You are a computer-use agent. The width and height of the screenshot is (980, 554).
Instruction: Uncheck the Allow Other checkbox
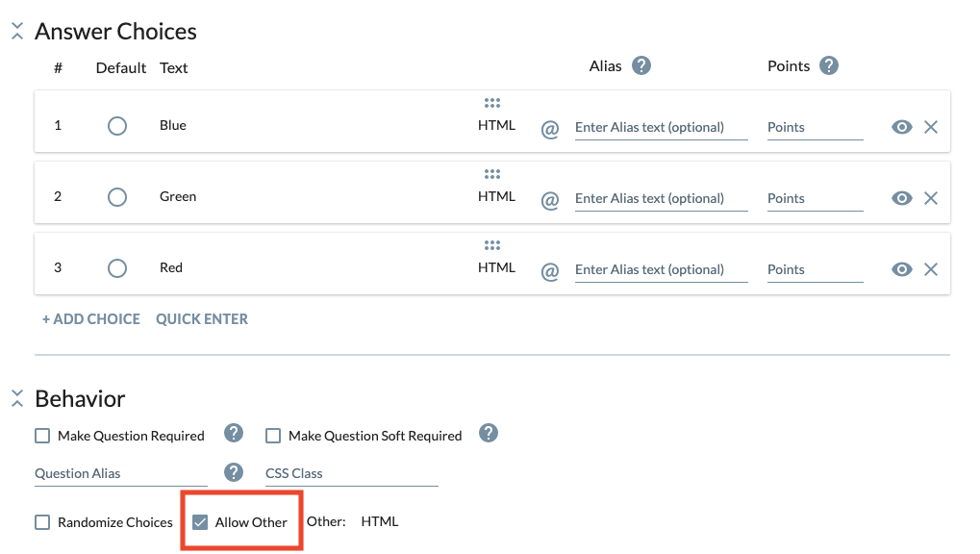200,522
